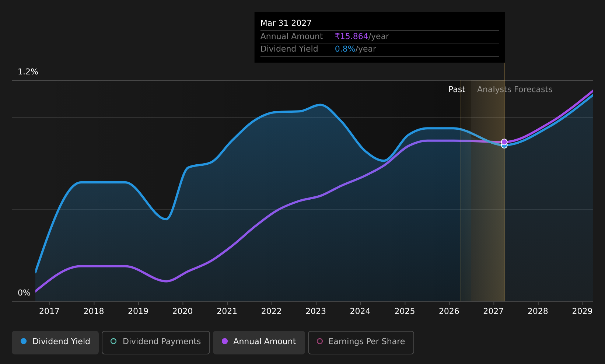
Task: Toggle the Earnings Per Share legend series
Action: coord(361,342)
